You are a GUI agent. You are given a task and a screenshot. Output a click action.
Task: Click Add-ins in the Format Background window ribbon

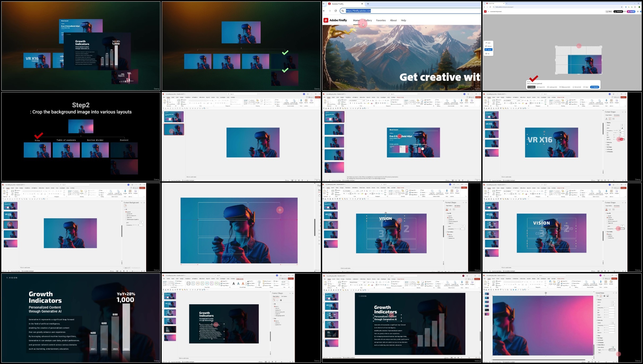130,192
